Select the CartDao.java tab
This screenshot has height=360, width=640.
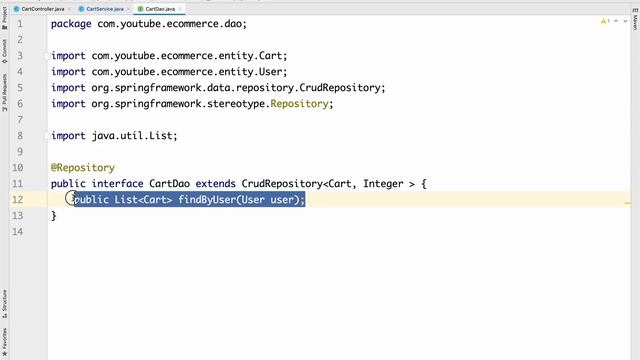pyautogui.click(x=160, y=9)
